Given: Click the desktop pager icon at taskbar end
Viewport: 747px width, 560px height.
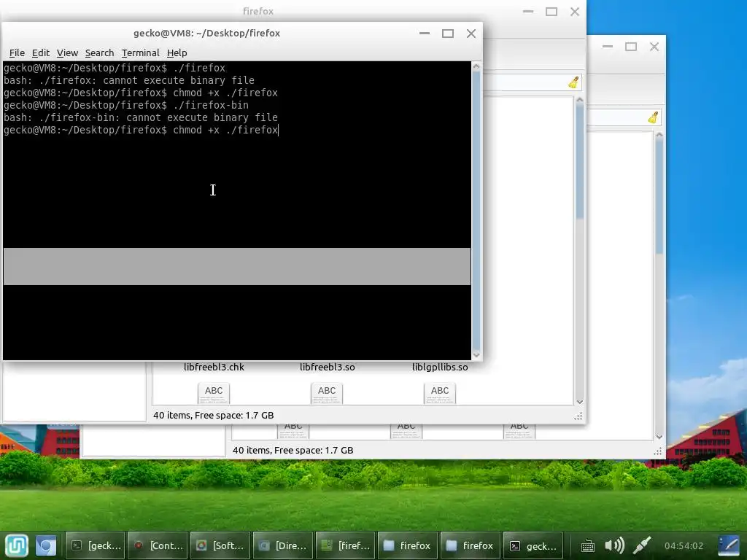Looking at the screenshot, I should [x=729, y=545].
